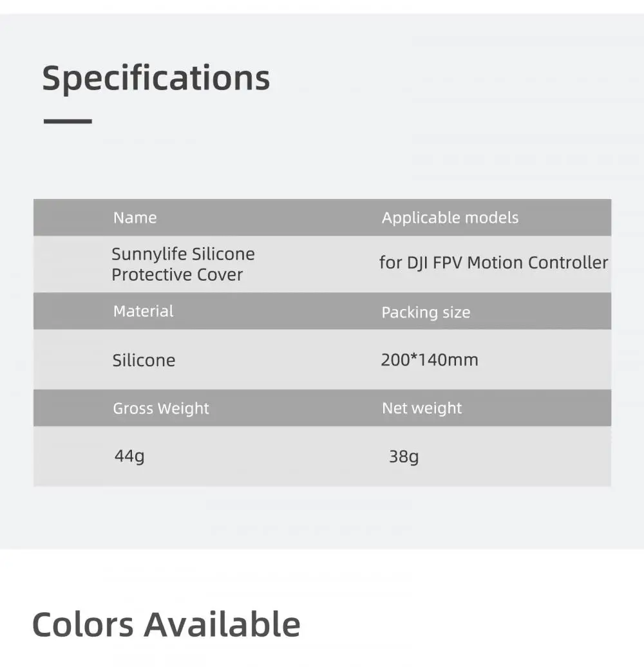
Task: Click the dark underline bar below Specifications
Action: click(x=68, y=121)
